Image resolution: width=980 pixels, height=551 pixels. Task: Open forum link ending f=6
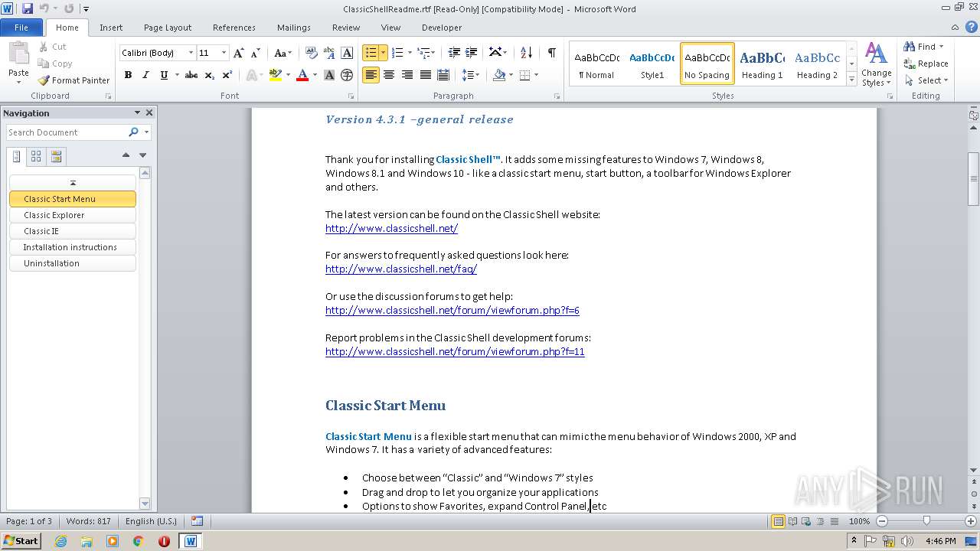pos(452,310)
